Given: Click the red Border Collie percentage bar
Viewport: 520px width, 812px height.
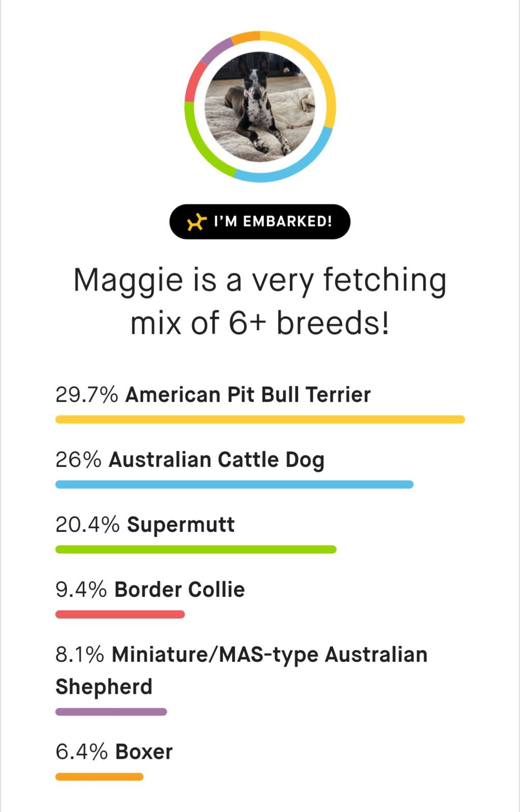Looking at the screenshot, I should [x=120, y=614].
